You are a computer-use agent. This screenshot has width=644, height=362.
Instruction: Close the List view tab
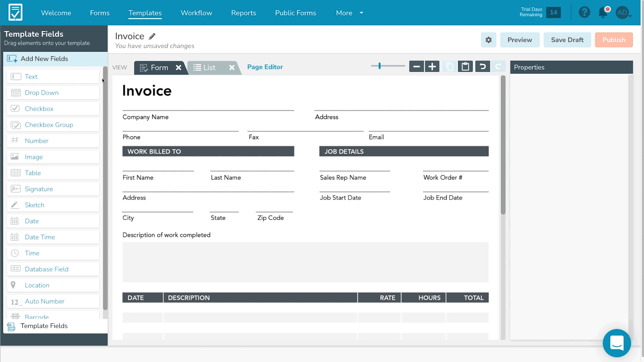[232, 68]
